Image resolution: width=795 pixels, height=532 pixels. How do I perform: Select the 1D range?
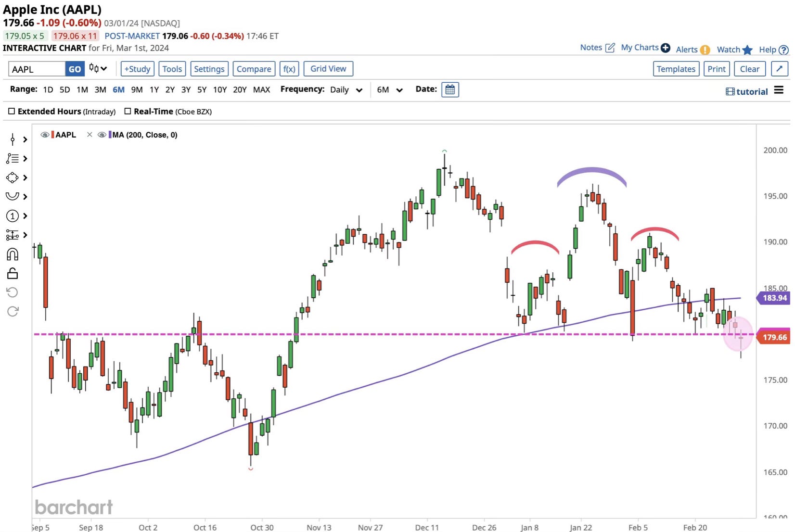coord(48,89)
